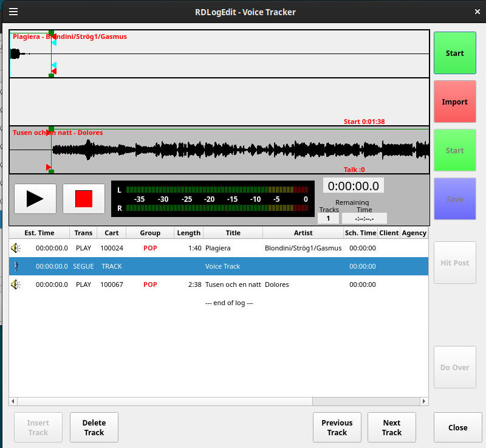Sort the log by the Est. Time column header

point(39,233)
